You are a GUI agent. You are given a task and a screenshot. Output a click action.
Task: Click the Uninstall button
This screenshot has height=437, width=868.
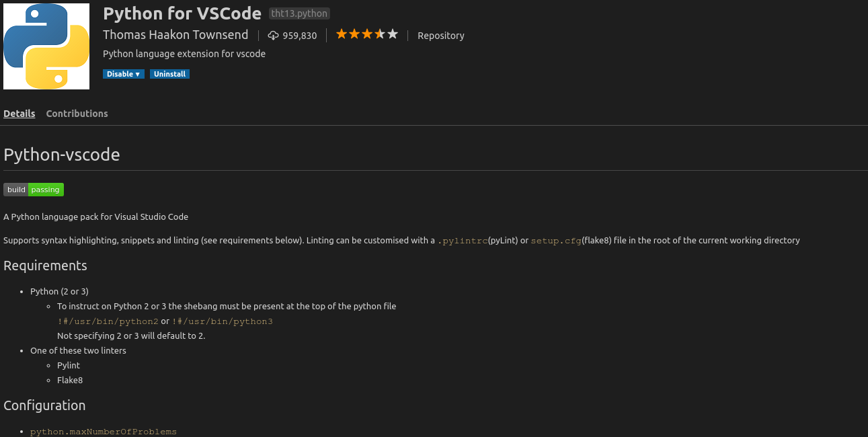(x=169, y=74)
